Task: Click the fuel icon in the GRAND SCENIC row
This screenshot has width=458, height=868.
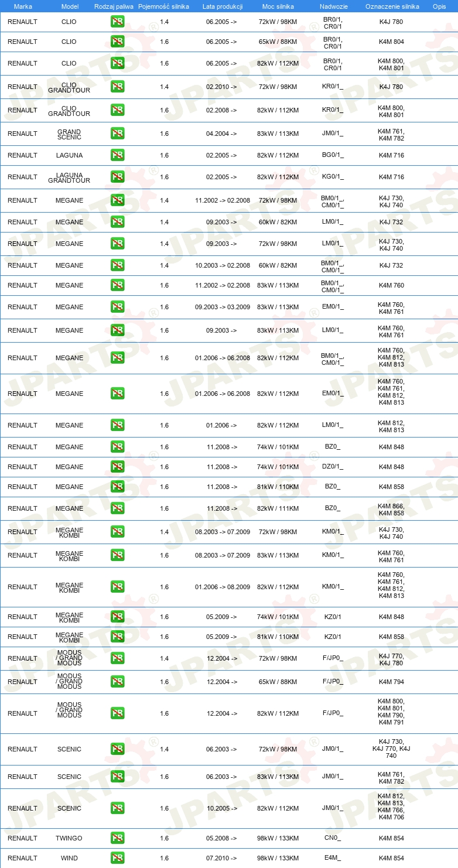Action: point(117,134)
